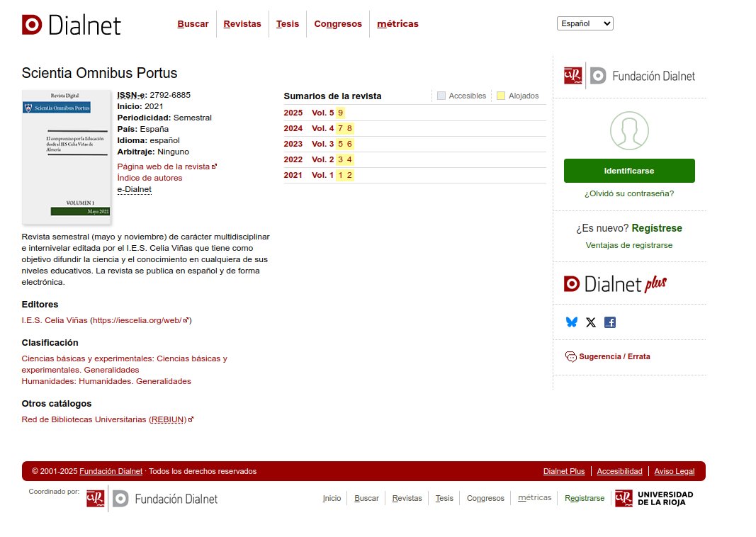This screenshot has height=537, width=756.
Task: Click the ISSN-e label
Action: 131,95
